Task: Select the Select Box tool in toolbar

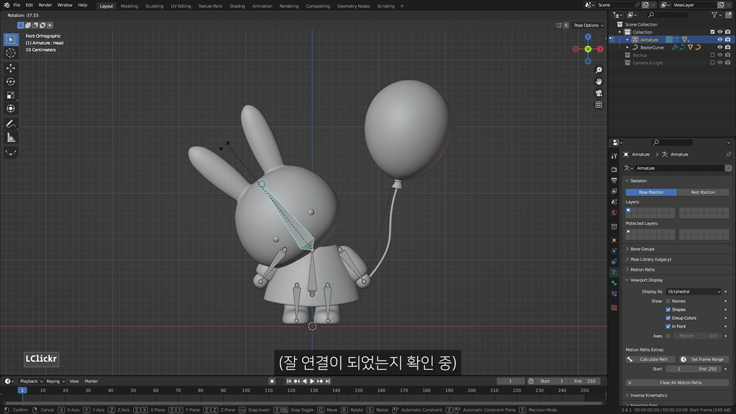Action: click(x=11, y=39)
